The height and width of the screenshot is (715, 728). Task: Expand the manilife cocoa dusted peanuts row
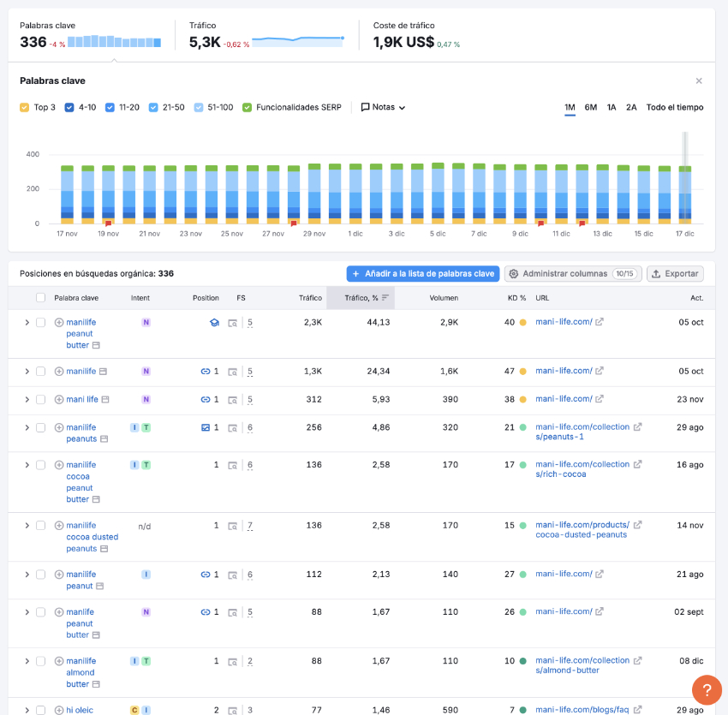point(27,526)
